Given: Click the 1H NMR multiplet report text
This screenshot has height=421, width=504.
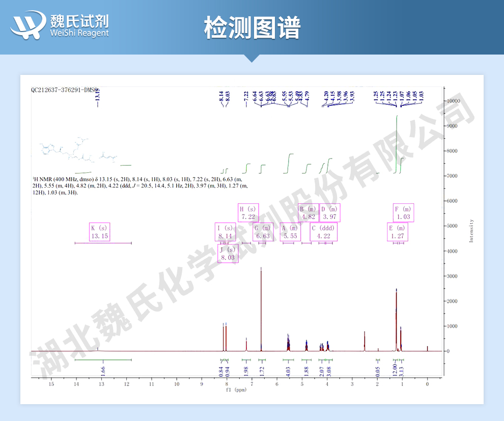Looking at the screenshot, I should 140,186.
